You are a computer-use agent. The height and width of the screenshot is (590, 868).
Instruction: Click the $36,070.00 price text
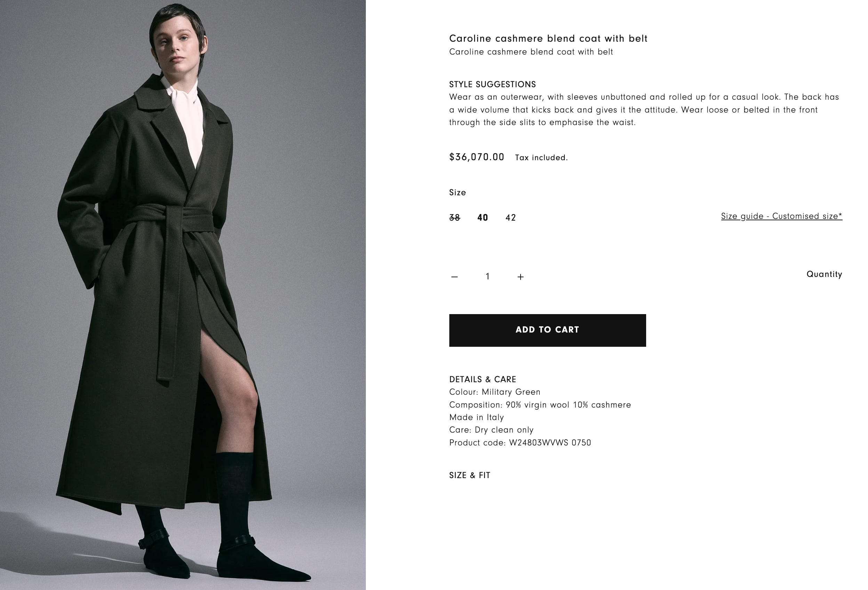pos(476,157)
